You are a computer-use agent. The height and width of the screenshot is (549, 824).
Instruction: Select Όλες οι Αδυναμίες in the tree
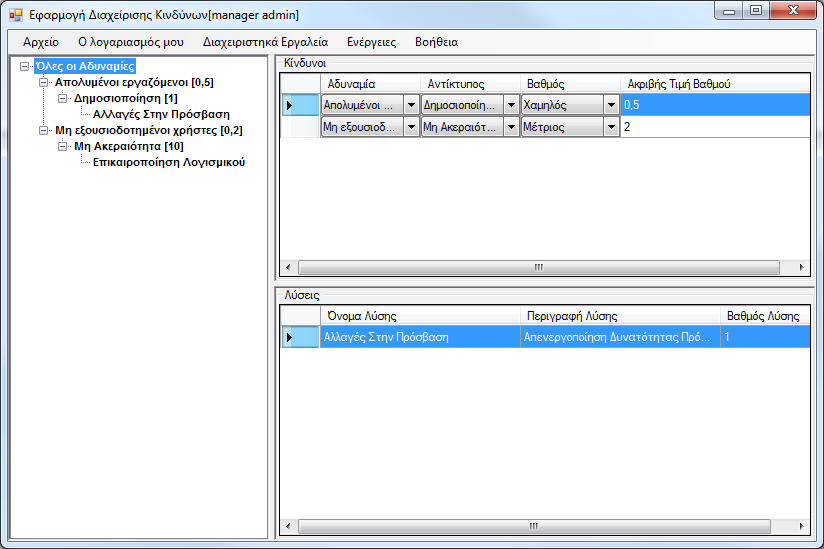[85, 66]
